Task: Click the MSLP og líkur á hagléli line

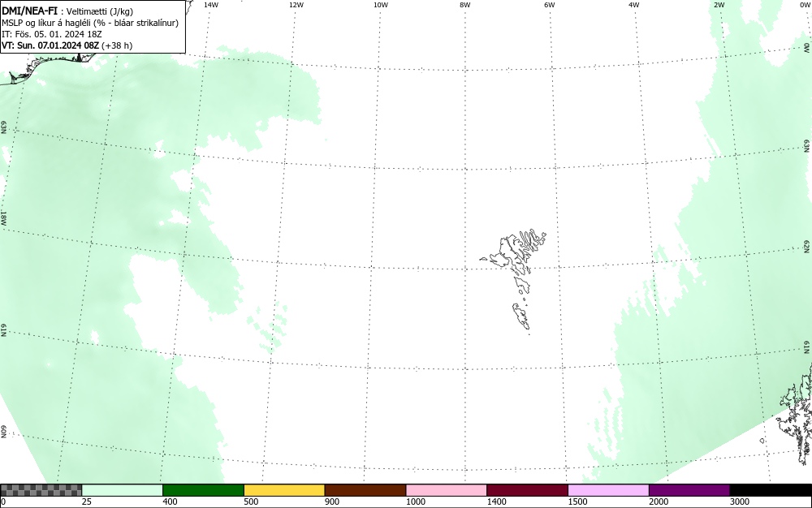Action: pyautogui.click(x=90, y=23)
